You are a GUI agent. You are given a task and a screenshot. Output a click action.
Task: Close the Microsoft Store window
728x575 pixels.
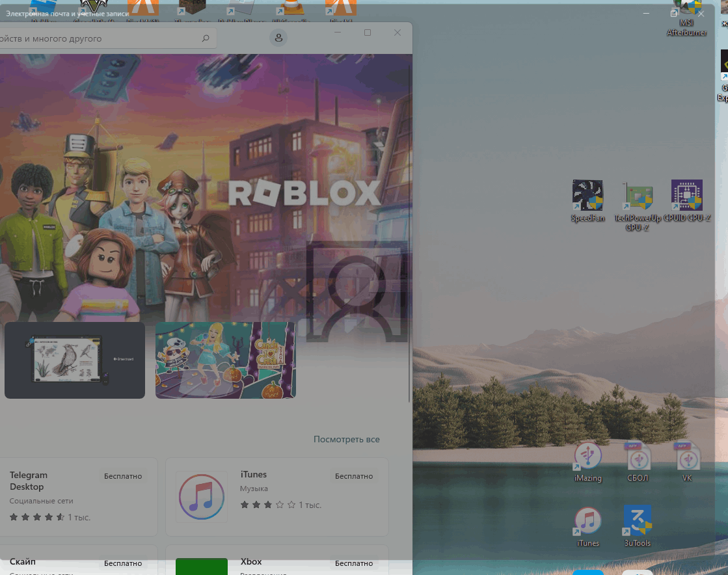coord(398,33)
